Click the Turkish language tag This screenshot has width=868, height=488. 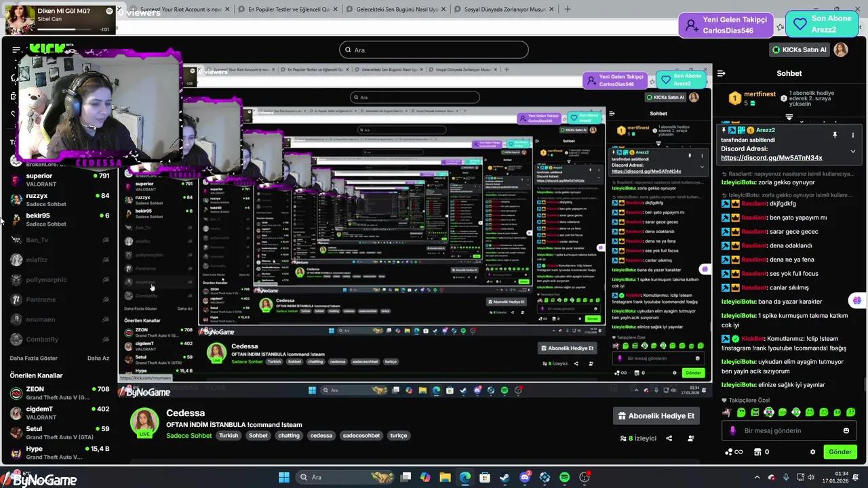tap(229, 435)
